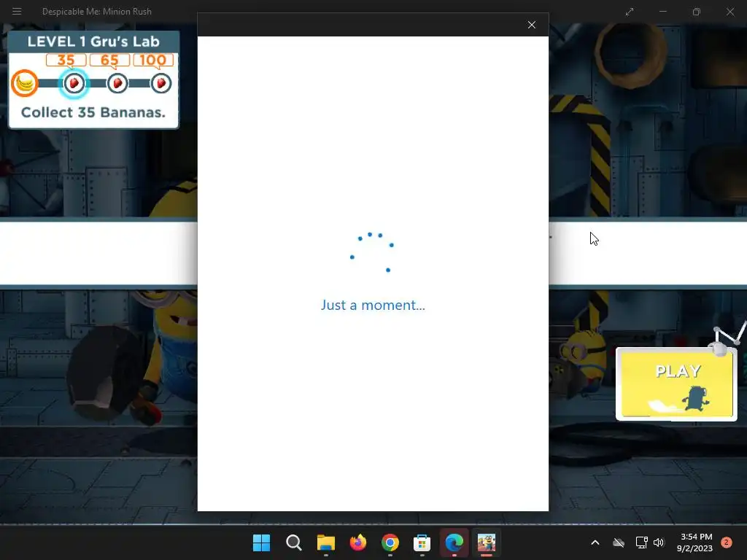Select the Minion Rush taskbar icon

coord(487,542)
